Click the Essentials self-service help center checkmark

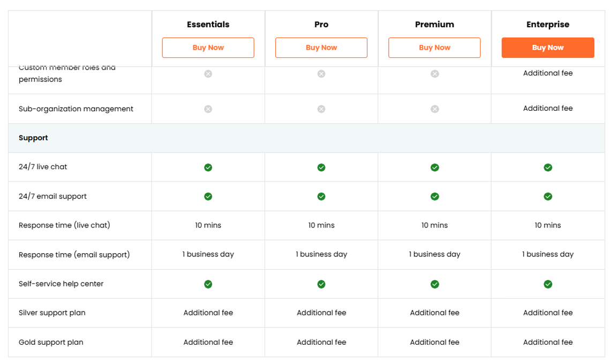tap(208, 284)
